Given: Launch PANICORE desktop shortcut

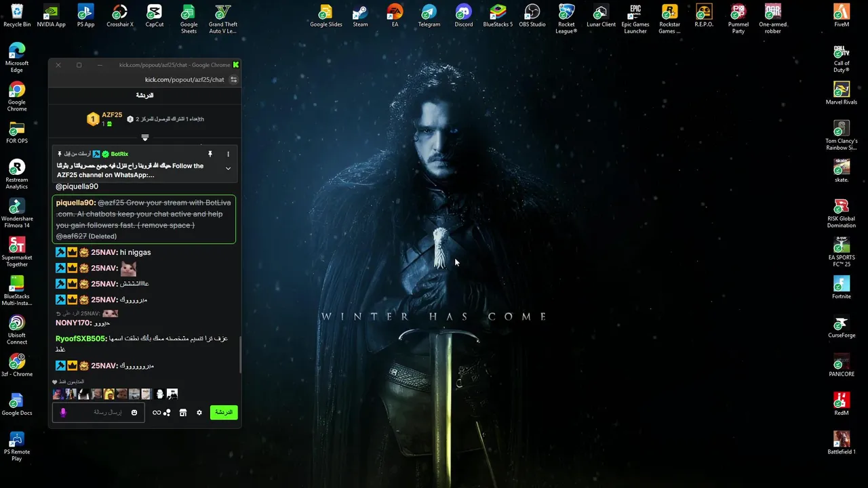Looking at the screenshot, I should pos(842,365).
